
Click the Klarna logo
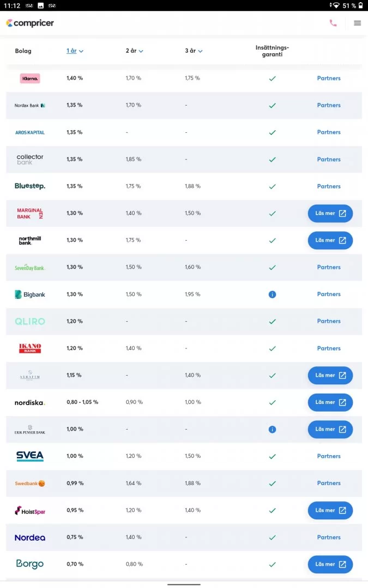[x=30, y=78]
